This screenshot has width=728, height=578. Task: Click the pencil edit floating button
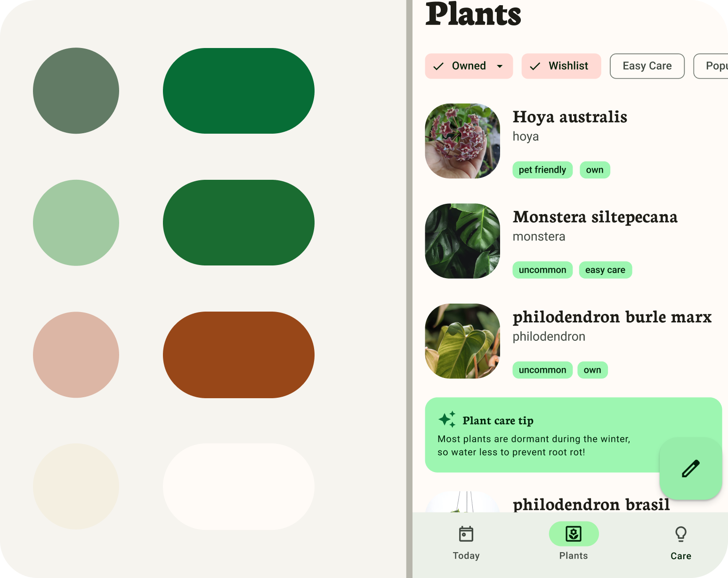click(x=690, y=468)
